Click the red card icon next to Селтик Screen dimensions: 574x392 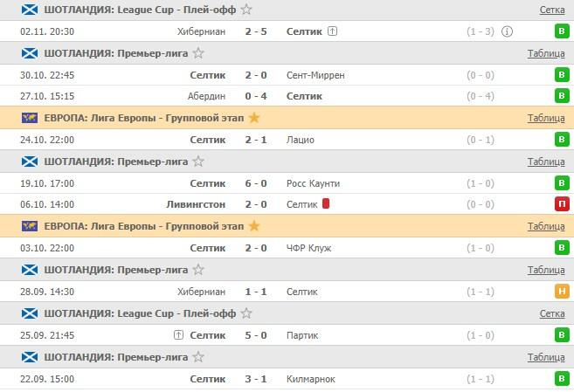click(326, 204)
